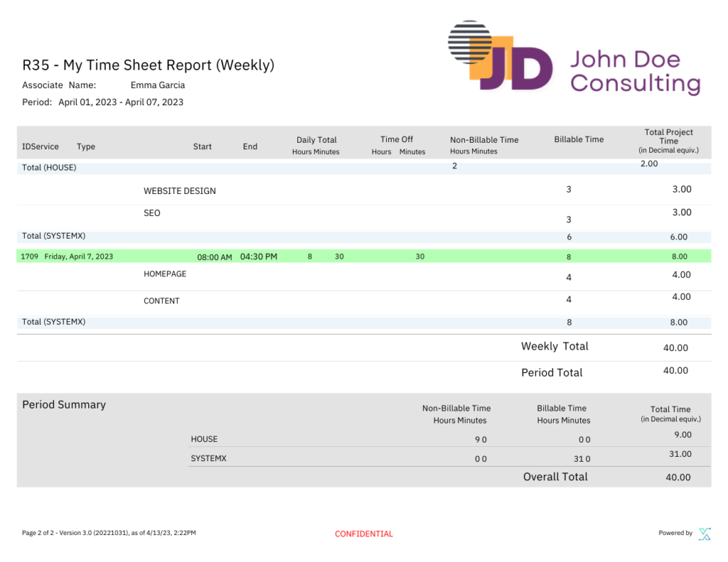
Task: Select the red CONFIDENTIAL footer label
Action: click(x=363, y=534)
